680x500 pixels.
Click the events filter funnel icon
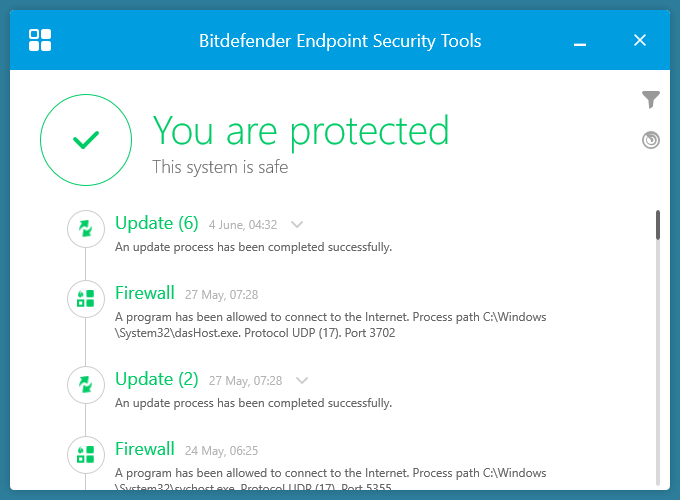pyautogui.click(x=651, y=99)
